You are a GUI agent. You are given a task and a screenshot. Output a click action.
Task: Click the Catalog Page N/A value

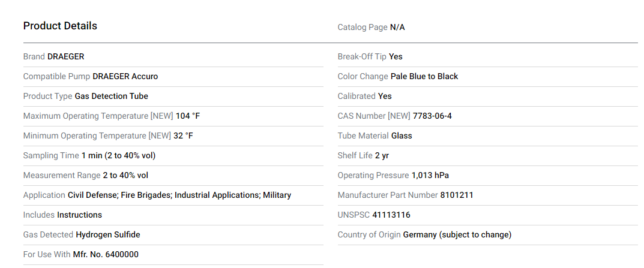point(397,27)
